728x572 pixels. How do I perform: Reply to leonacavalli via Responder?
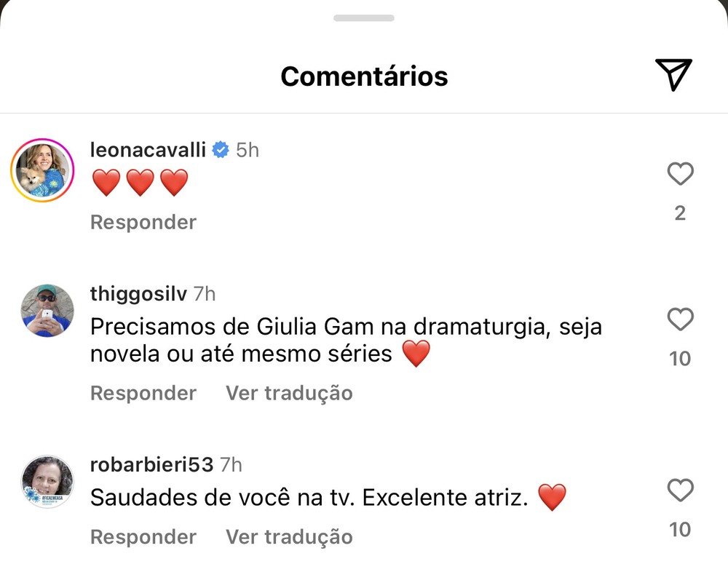point(143,221)
